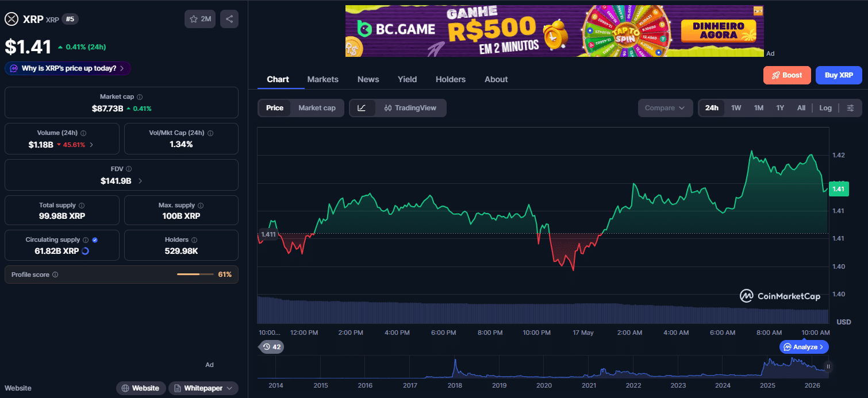This screenshot has height=398, width=868.
Task: Click the $87.73B market cap value
Action: 107,109
